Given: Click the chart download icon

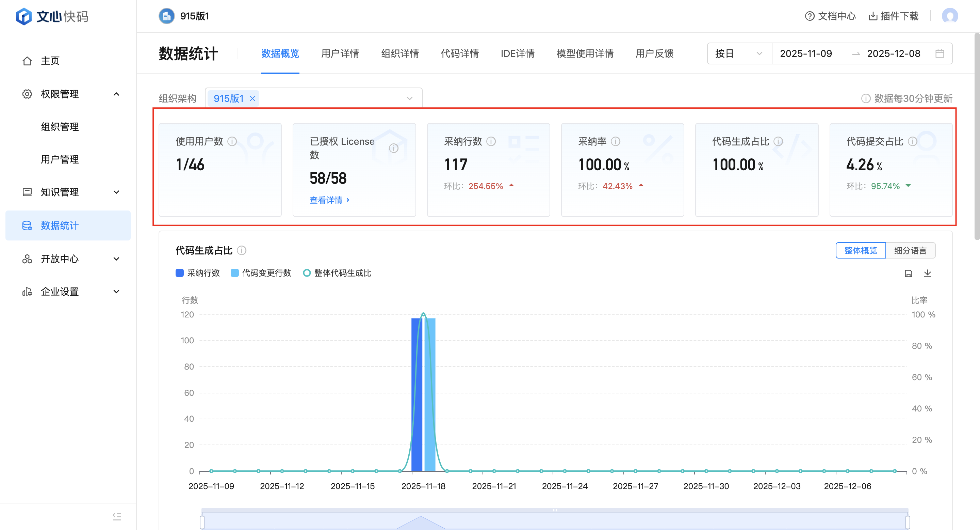Looking at the screenshot, I should pyautogui.click(x=927, y=274).
